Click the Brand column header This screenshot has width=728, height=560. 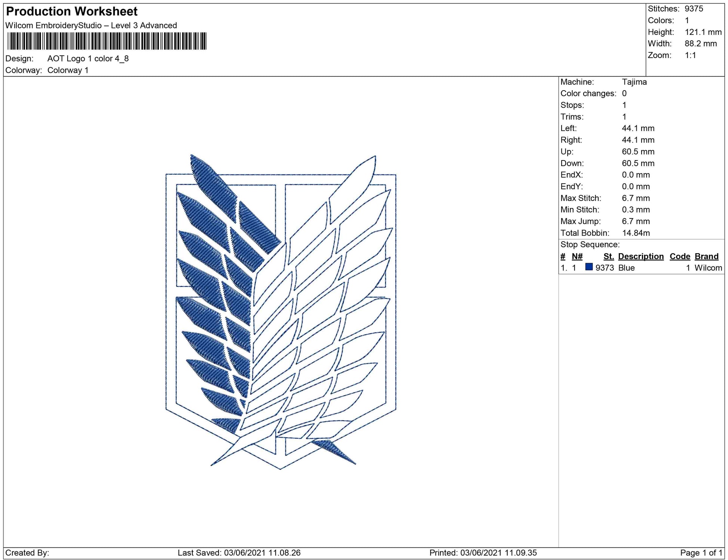[706, 256]
